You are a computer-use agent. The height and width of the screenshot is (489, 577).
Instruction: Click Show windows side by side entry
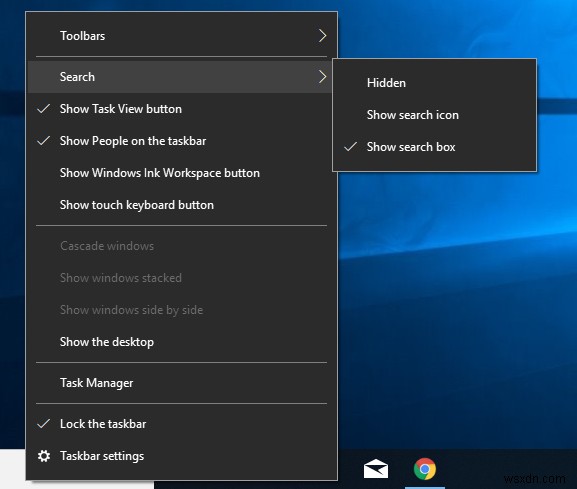pos(182,310)
